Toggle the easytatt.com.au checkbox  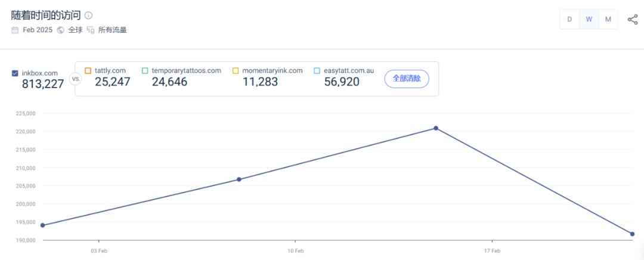(317, 71)
